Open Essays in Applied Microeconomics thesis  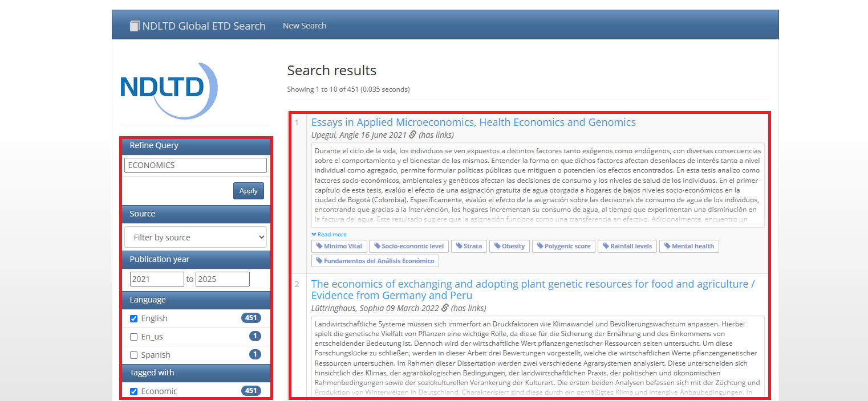point(473,122)
